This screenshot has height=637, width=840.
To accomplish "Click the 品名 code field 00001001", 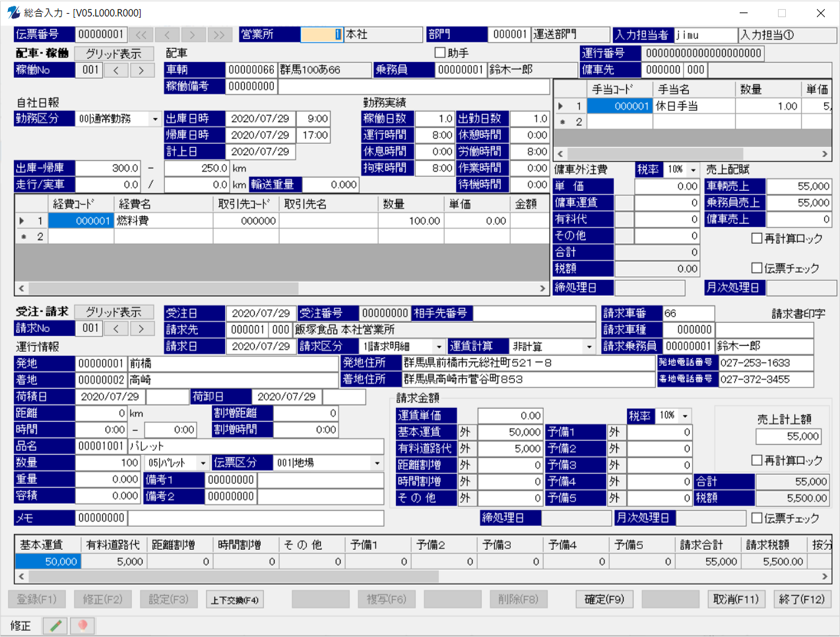I will point(101,446).
